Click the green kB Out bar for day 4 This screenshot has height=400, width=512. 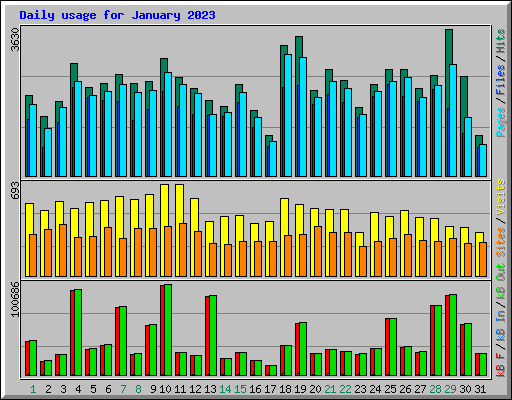coord(78,332)
